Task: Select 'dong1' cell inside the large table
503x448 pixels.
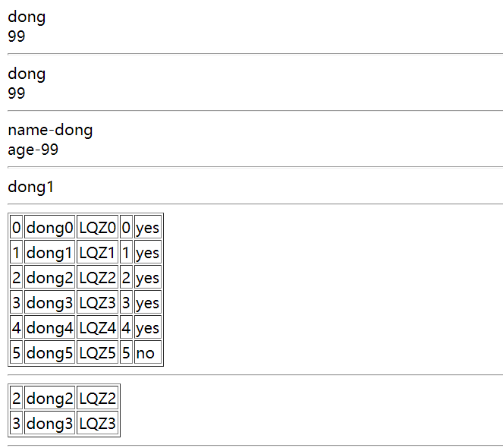Action: tap(50, 252)
